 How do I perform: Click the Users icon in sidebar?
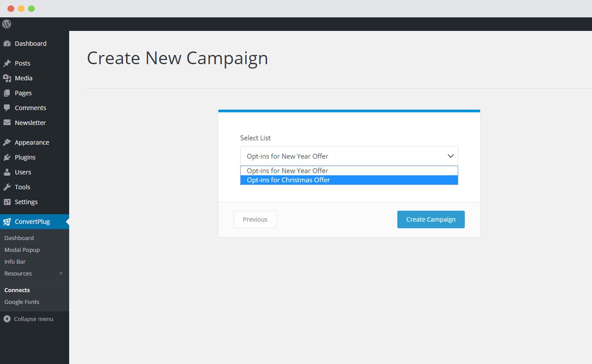tap(7, 172)
